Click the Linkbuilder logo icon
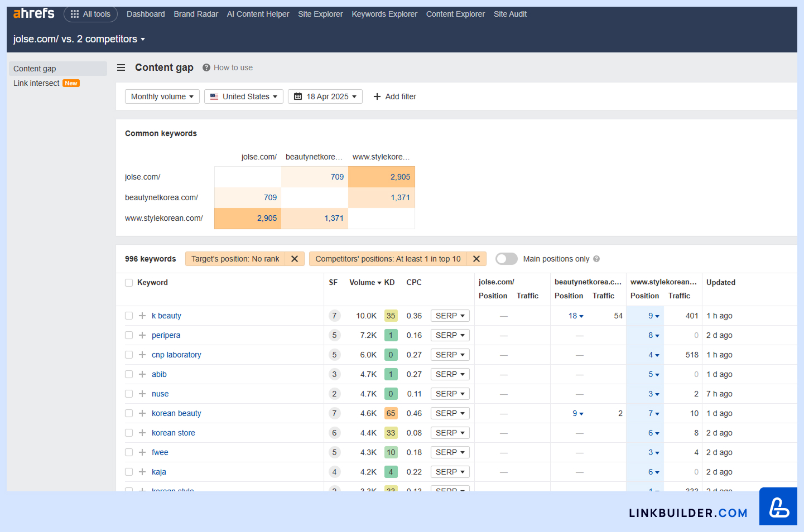Viewport: 804px width, 532px height. coord(778,506)
